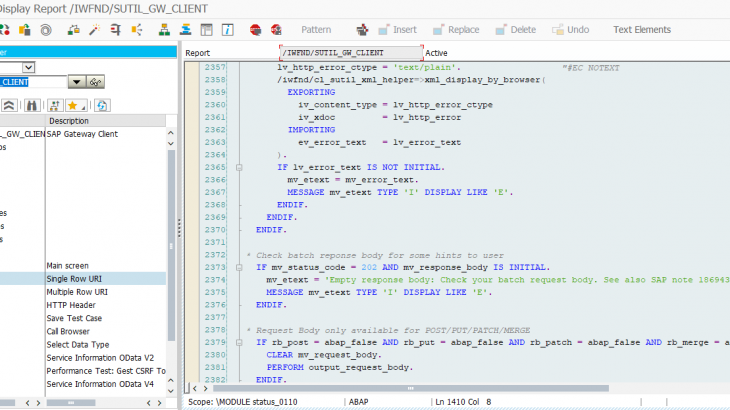
Task: Click the vertical splitter handle between panes
Action: pyautogui.click(x=179, y=228)
